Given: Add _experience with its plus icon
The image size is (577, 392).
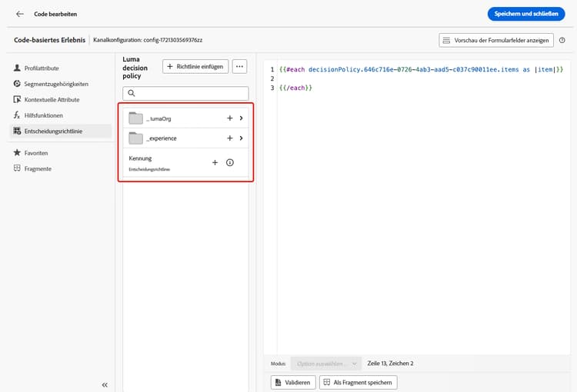Looking at the screenshot, I should 229,138.
